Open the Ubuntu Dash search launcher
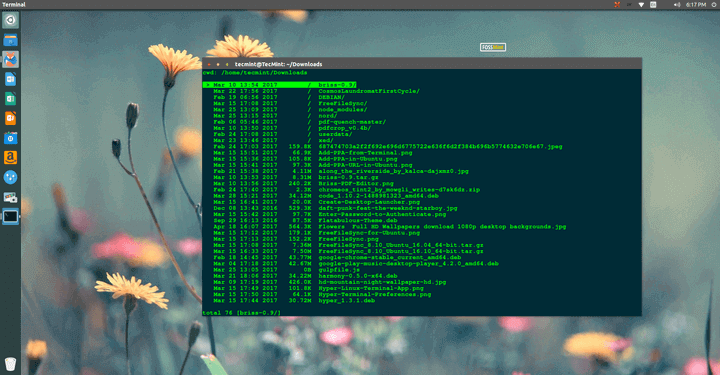The image size is (720, 375). tap(10, 20)
